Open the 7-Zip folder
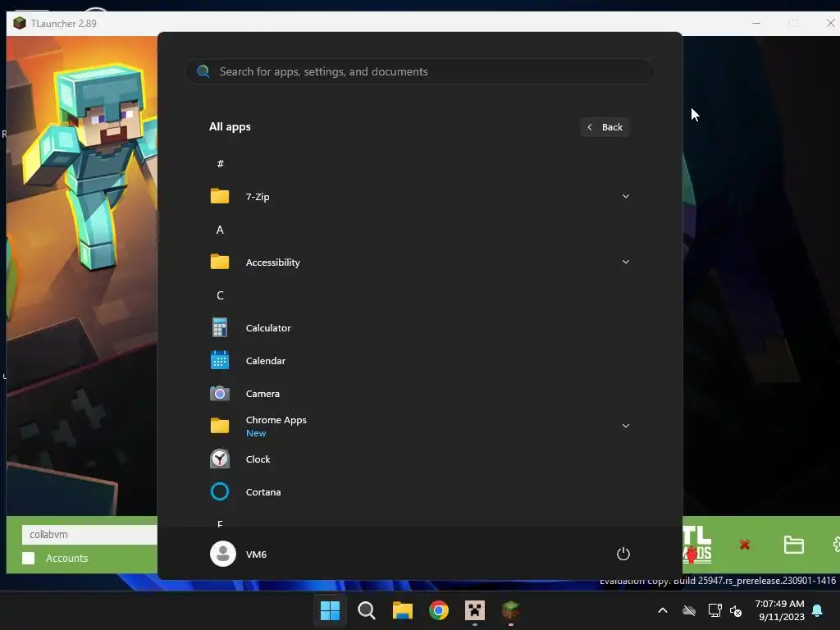The height and width of the screenshot is (630, 840). pos(419,197)
